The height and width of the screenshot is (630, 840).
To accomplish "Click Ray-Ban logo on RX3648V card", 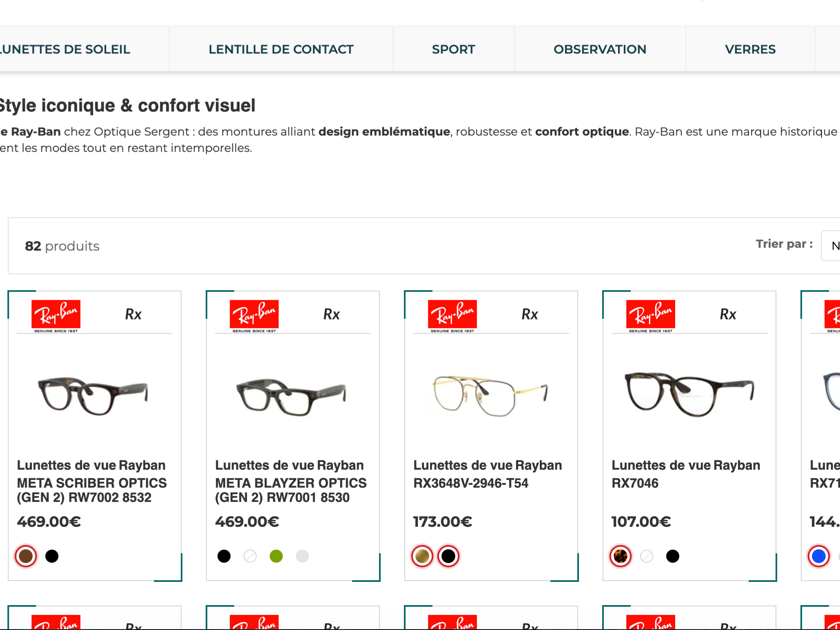I will pos(452,316).
